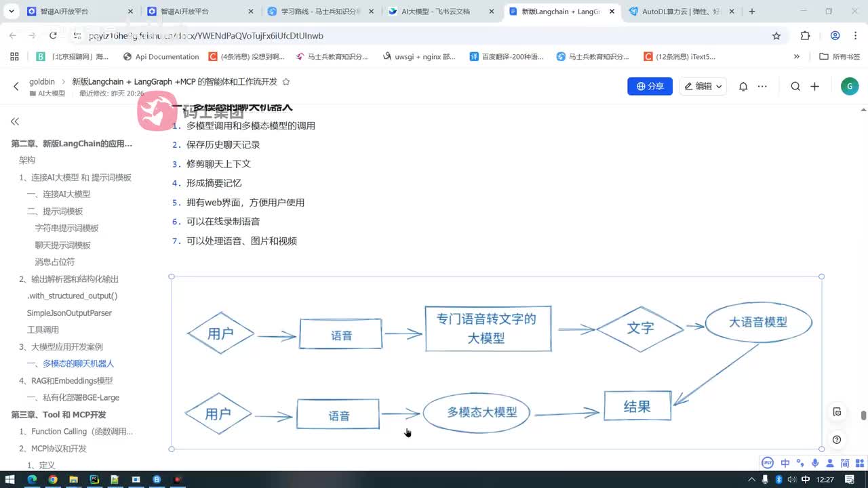This screenshot has height=488, width=868.
Task: Jump to 聊天提示词模板 section
Action: 62,245
